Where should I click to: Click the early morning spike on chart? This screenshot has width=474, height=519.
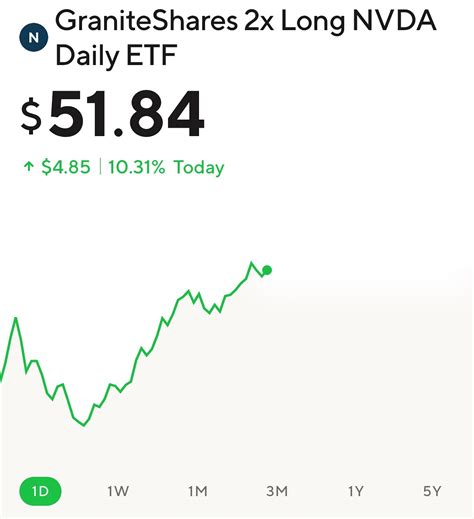[15, 318]
